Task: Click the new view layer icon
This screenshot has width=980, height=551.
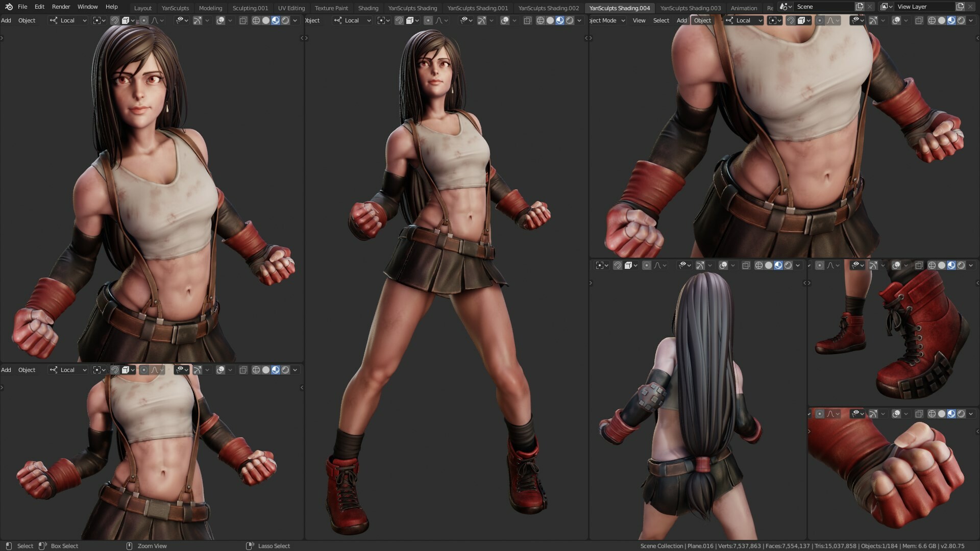Action: click(x=960, y=7)
